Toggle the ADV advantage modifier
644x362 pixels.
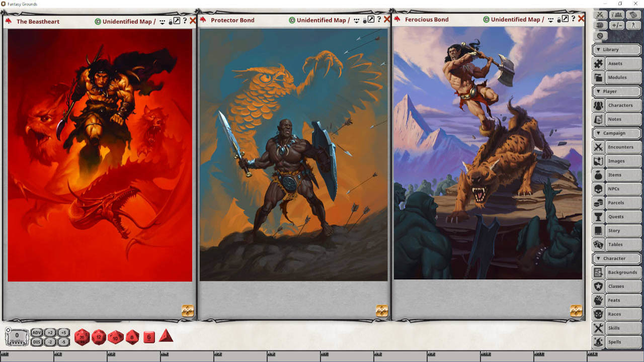pyautogui.click(x=37, y=332)
